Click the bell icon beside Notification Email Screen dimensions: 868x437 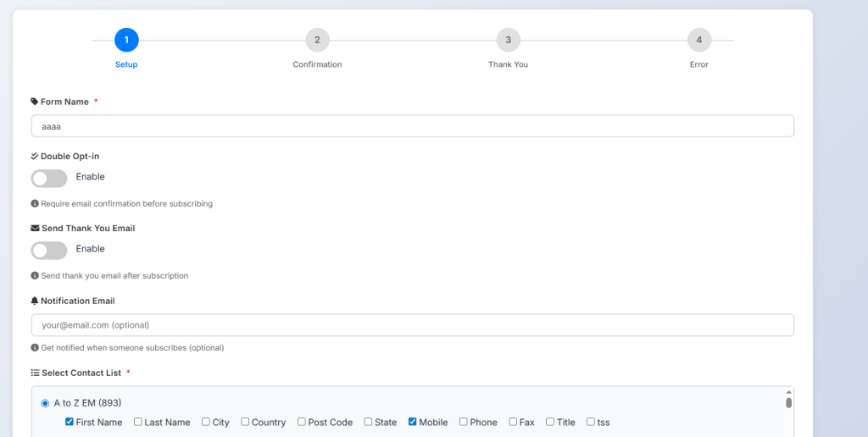[35, 301]
